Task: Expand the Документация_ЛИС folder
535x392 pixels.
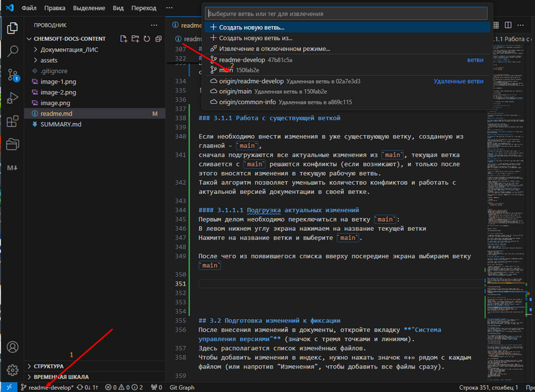Action: point(95,50)
